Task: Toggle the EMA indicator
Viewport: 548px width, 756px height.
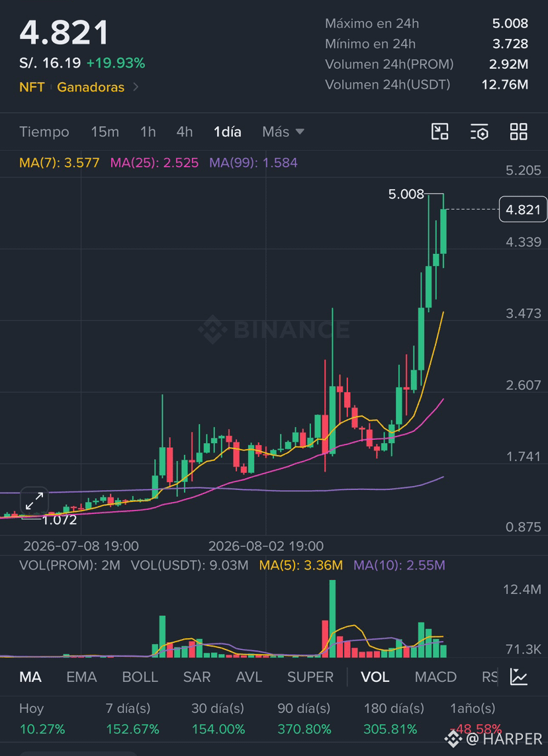Action: click(81, 677)
